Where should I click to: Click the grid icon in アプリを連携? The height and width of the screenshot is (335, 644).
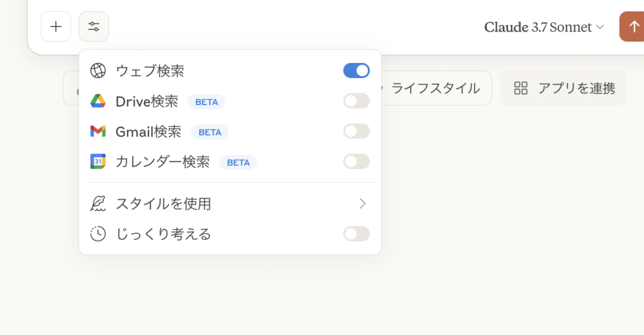pyautogui.click(x=521, y=88)
